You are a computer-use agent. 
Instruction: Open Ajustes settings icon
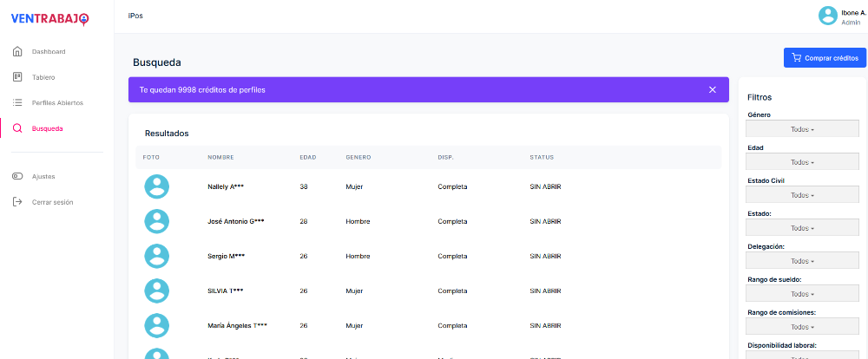coord(17,176)
